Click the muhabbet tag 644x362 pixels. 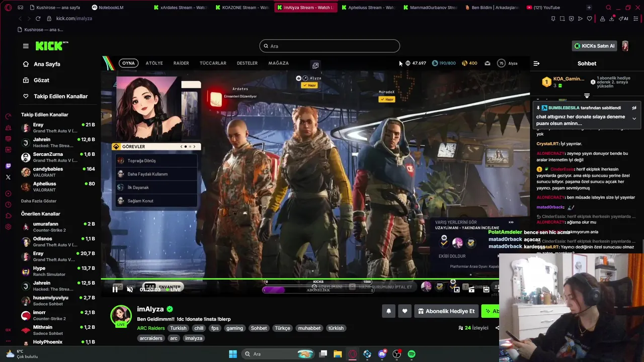309,328
